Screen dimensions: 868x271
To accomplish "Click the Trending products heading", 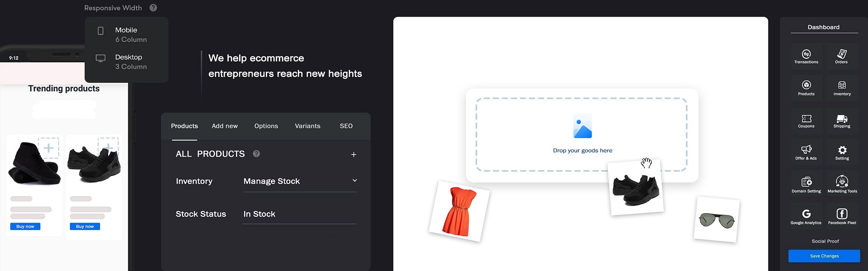I will click(64, 89).
